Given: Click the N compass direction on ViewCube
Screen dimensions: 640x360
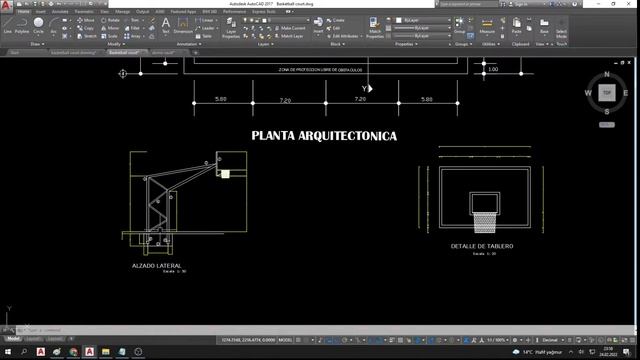Looking at the screenshot, I should tap(607, 74).
